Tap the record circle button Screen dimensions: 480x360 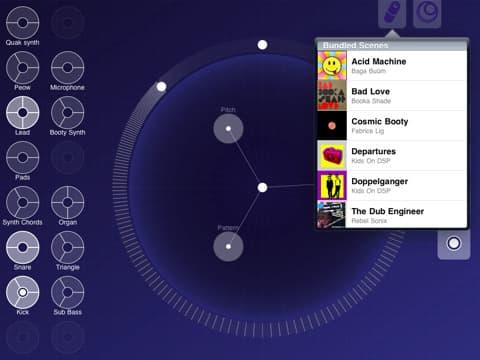tap(454, 243)
